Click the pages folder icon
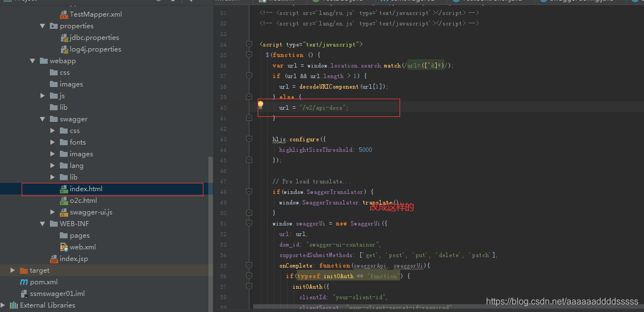The width and height of the screenshot is (644, 312). pos(64,236)
